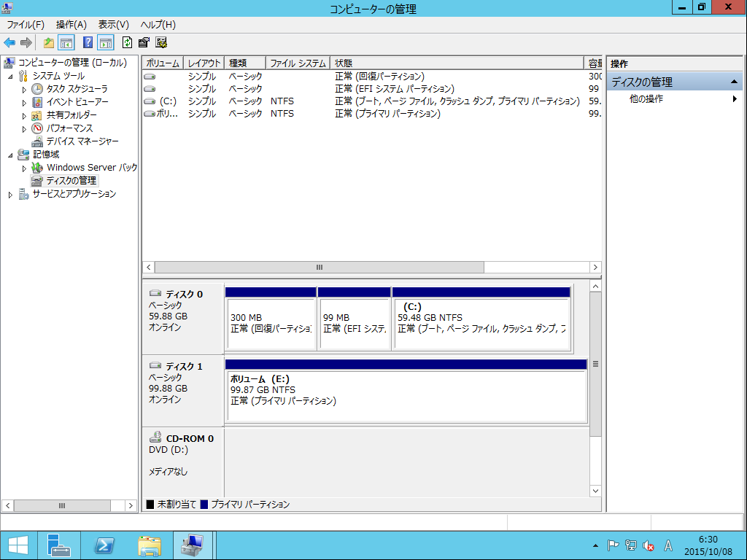Select the EFI システム パーティション volume row

pyautogui.click(x=371, y=88)
